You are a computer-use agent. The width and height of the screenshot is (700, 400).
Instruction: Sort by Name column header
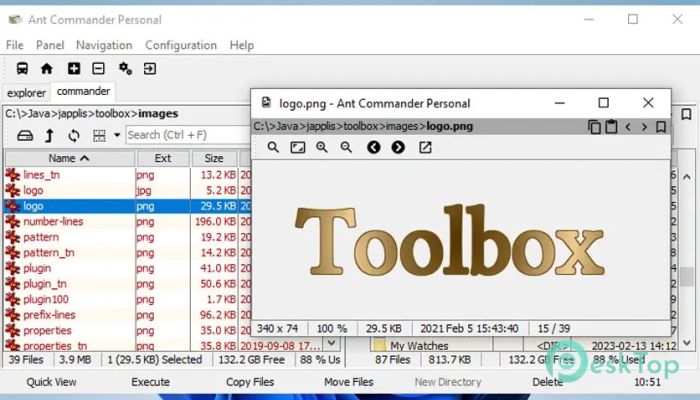[70, 158]
